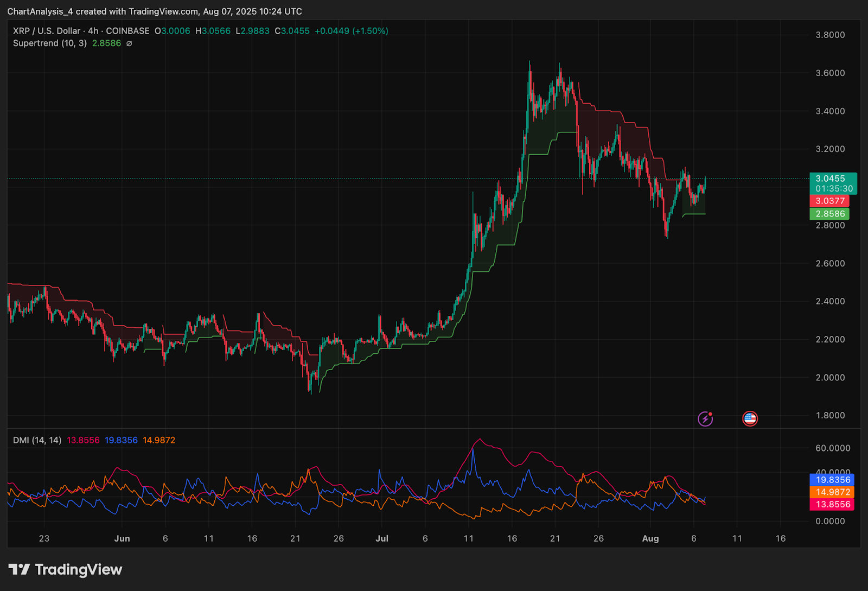Image resolution: width=868 pixels, height=591 pixels.
Task: Click the Supertrend hidden-value symbol icon
Action: click(x=129, y=43)
